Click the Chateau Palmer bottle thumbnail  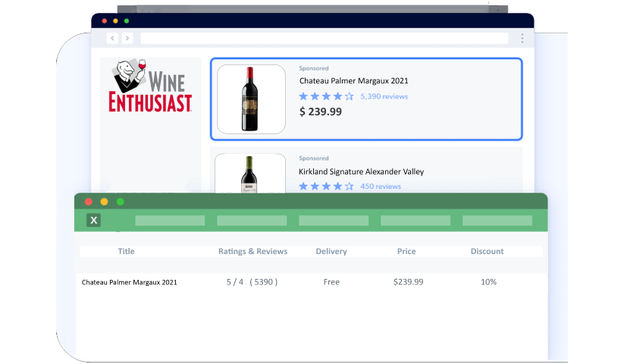pos(251,99)
